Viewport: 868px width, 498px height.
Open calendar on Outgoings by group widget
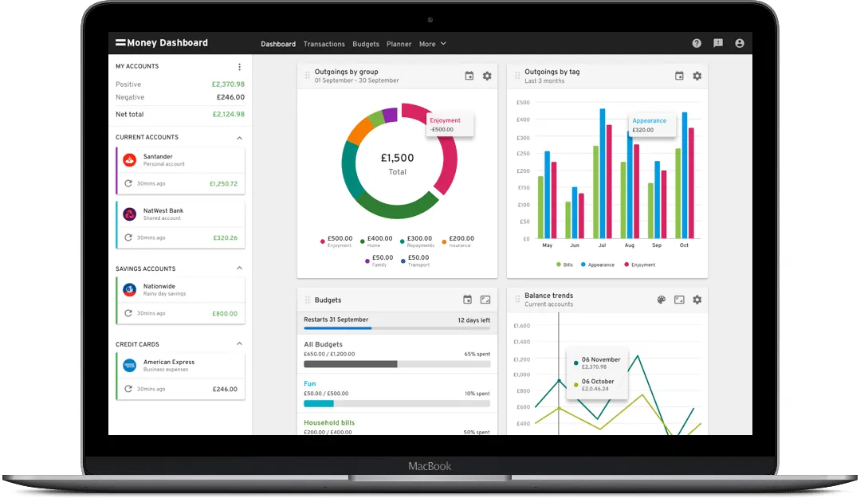pos(469,76)
